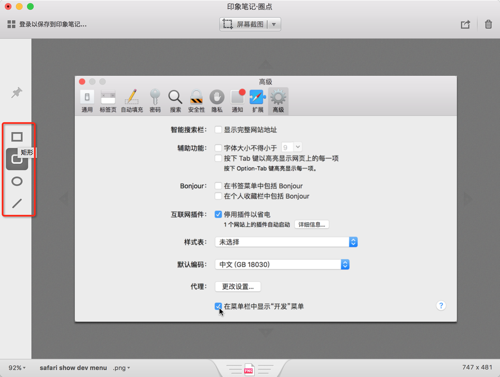Uncheck 停用插件以省电 checkbox
This screenshot has height=377, width=500.
coord(218,214)
